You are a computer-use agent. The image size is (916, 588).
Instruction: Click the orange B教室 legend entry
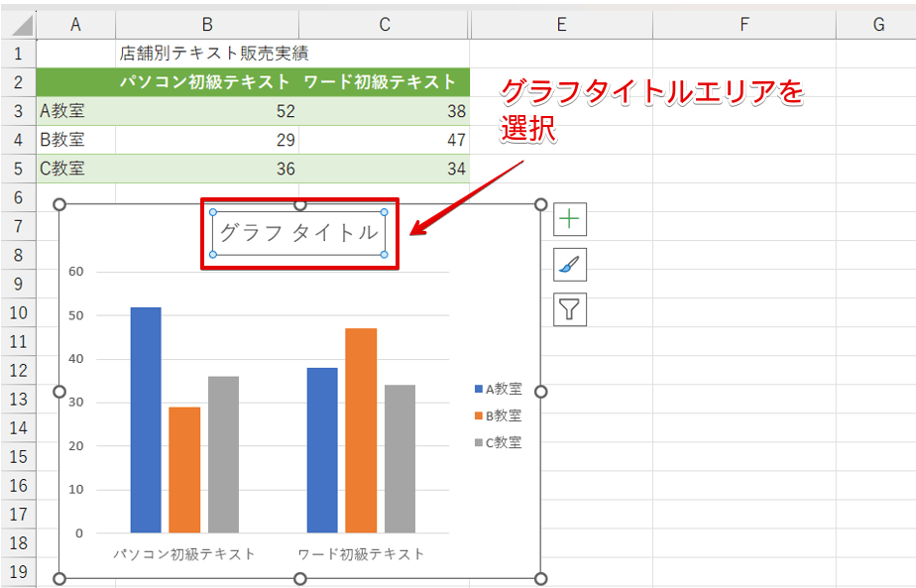click(499, 415)
